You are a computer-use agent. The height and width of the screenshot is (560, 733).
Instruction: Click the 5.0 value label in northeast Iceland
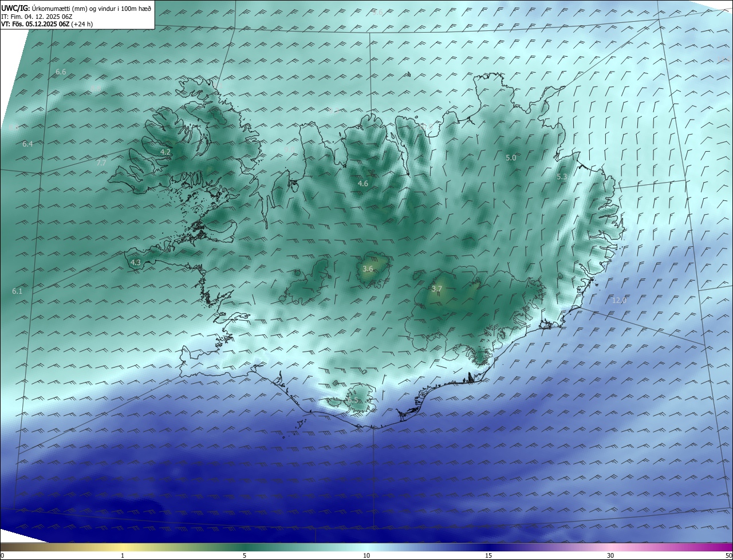point(511,157)
